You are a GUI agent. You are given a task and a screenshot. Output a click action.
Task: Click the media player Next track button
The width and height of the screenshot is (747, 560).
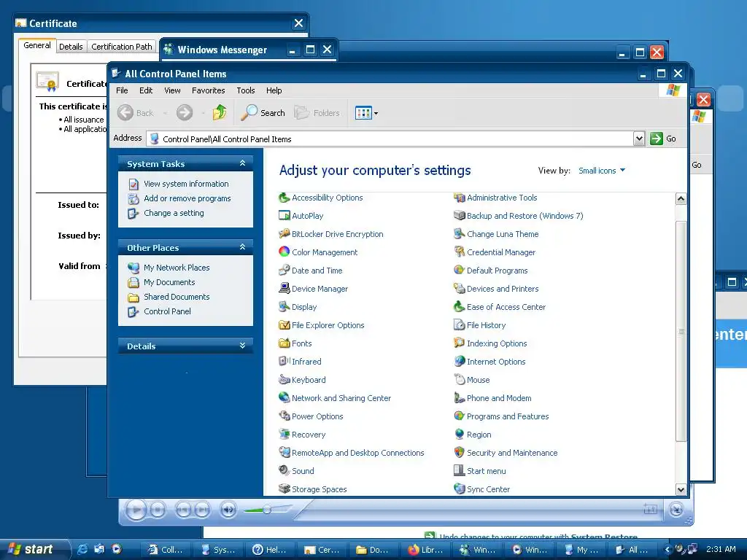pyautogui.click(x=202, y=510)
